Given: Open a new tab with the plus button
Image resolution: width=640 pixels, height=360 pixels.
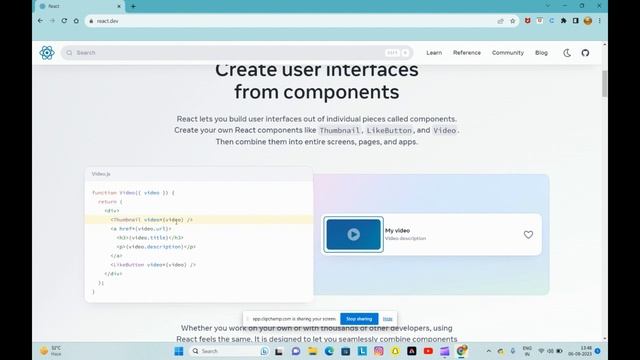Looking at the screenshot, I should [x=133, y=6].
